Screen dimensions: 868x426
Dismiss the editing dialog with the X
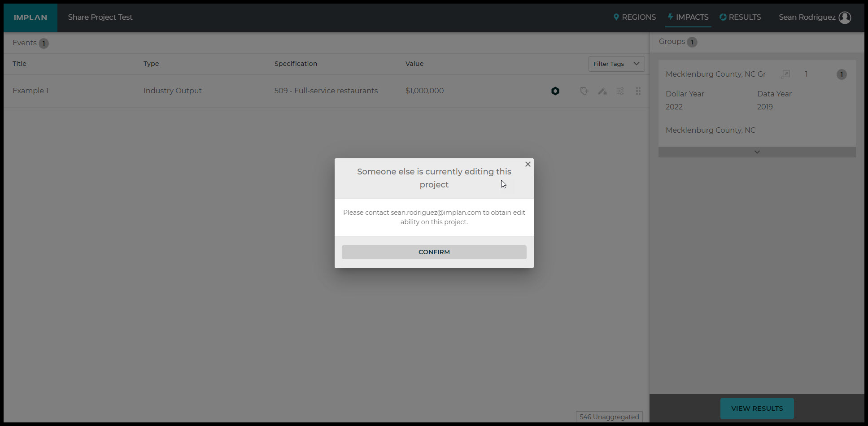[528, 164]
